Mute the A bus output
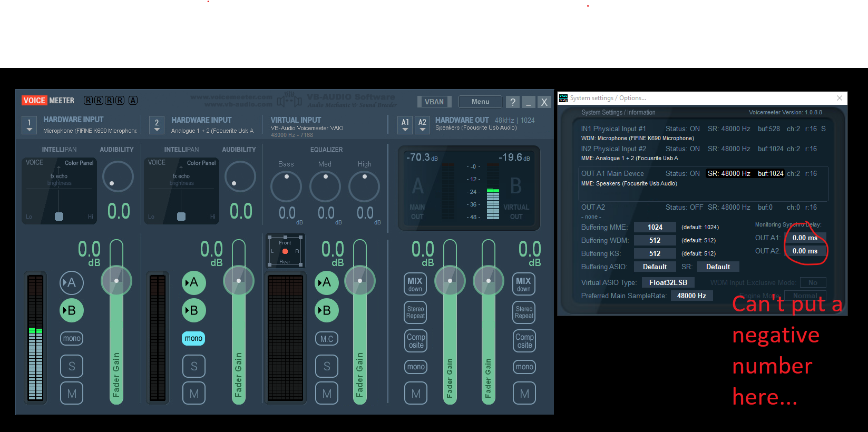Screen dimensions: 868x432 (x=416, y=394)
